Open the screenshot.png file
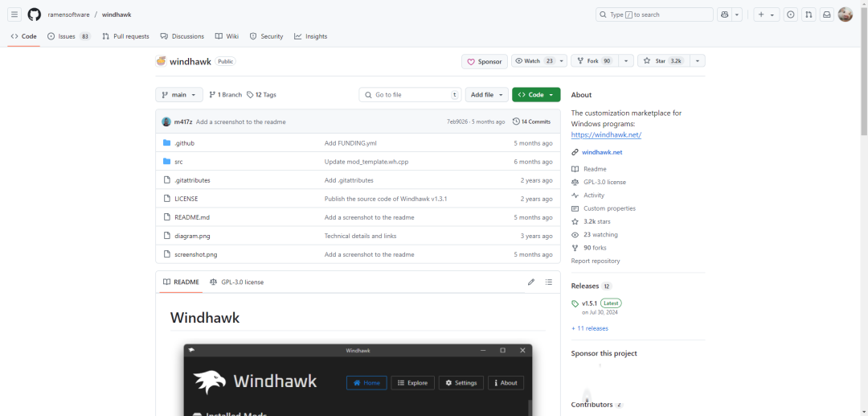The width and height of the screenshot is (868, 416). coord(196,255)
